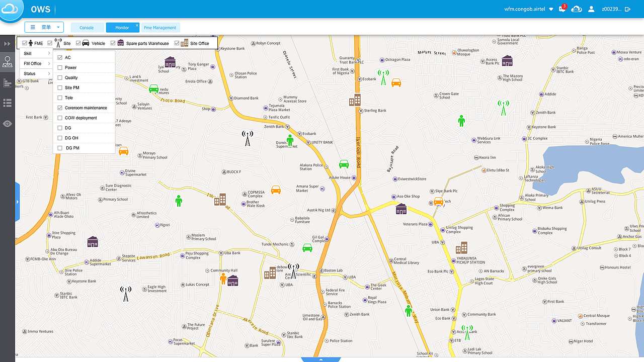Open the messages icon with badge 3

(562, 9)
